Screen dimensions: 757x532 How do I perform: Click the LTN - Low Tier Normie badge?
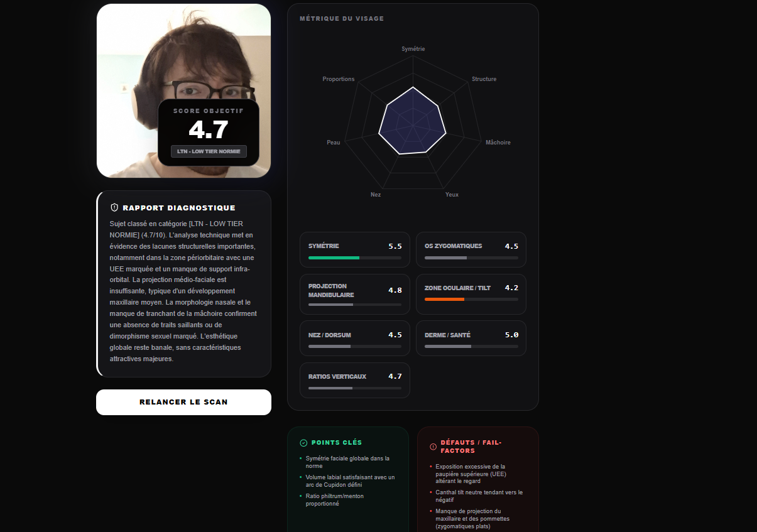tap(209, 151)
